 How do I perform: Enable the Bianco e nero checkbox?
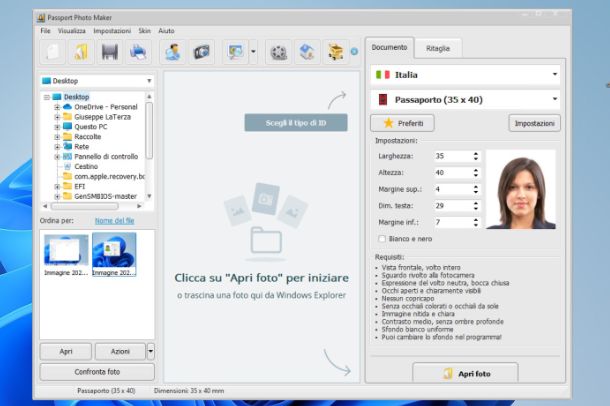(382, 239)
